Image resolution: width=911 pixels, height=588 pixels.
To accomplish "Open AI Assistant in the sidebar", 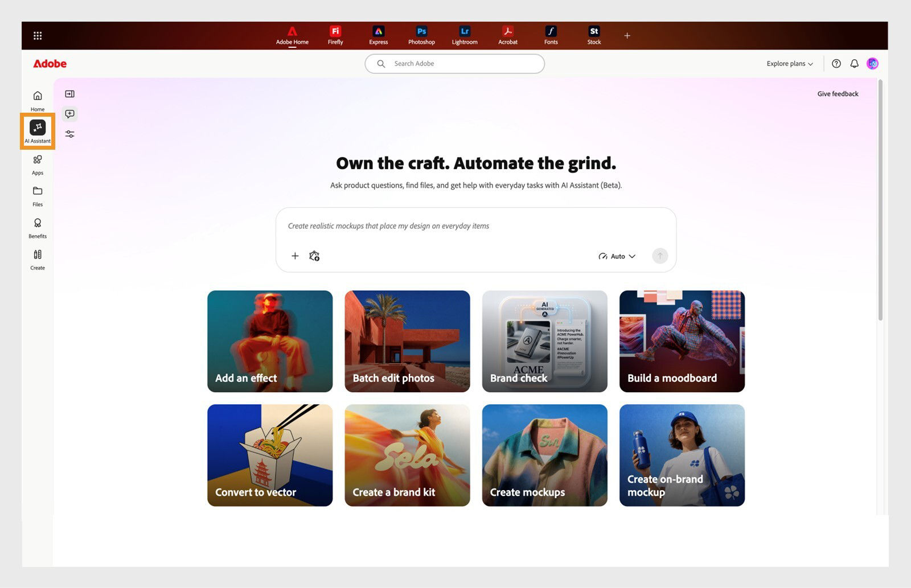I will click(x=38, y=131).
